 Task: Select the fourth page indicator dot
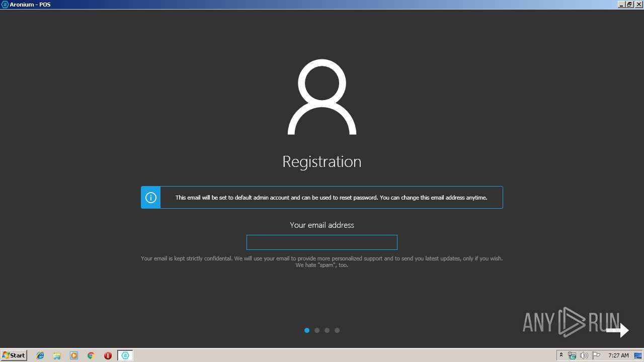pos(337,330)
